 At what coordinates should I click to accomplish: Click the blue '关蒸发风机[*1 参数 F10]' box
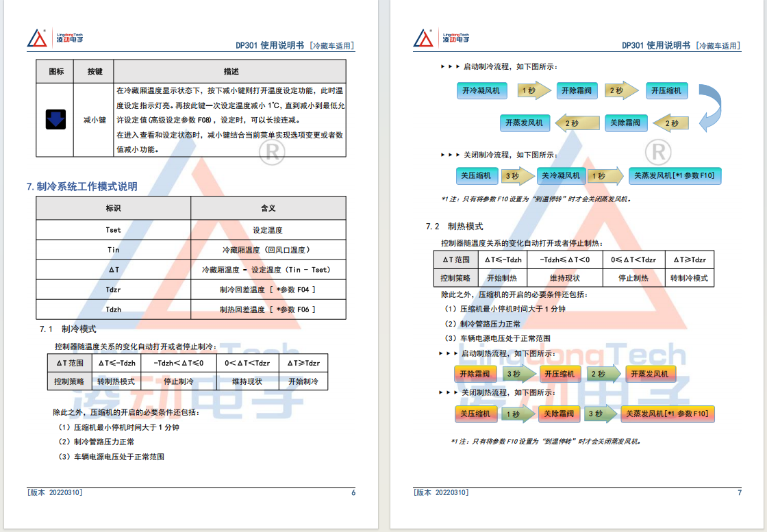tap(675, 175)
